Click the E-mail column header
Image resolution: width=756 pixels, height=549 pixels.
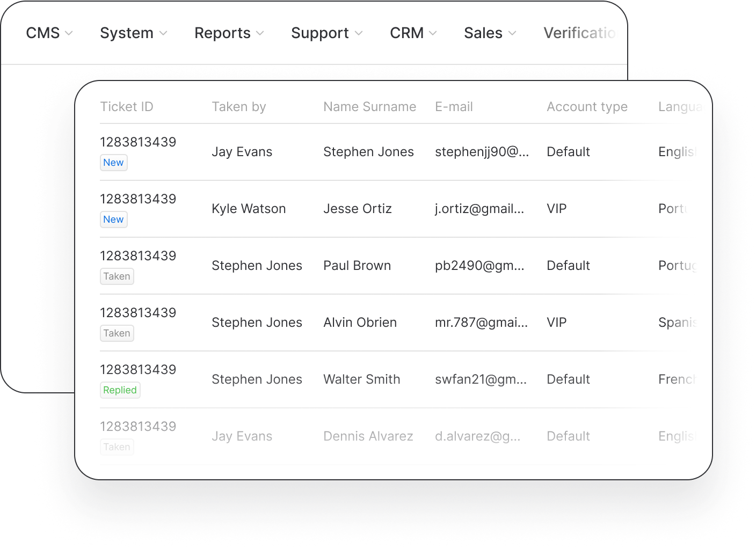coord(454,107)
